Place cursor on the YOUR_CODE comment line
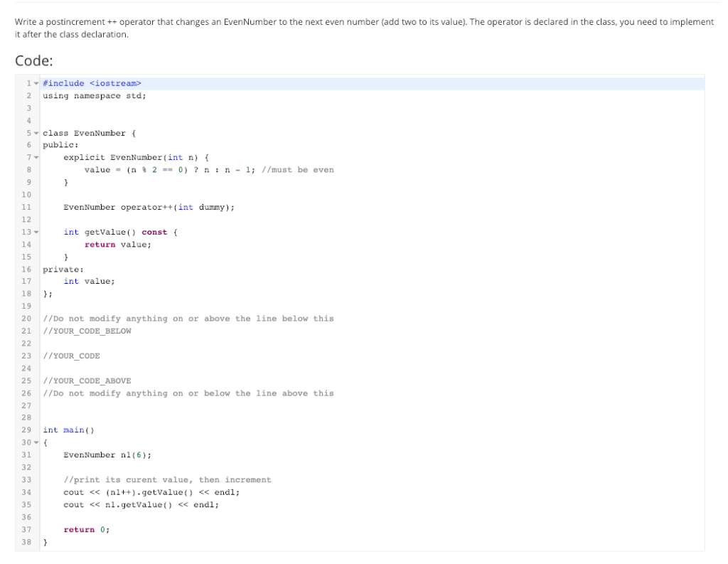This screenshot has width=728, height=564. pos(71,356)
